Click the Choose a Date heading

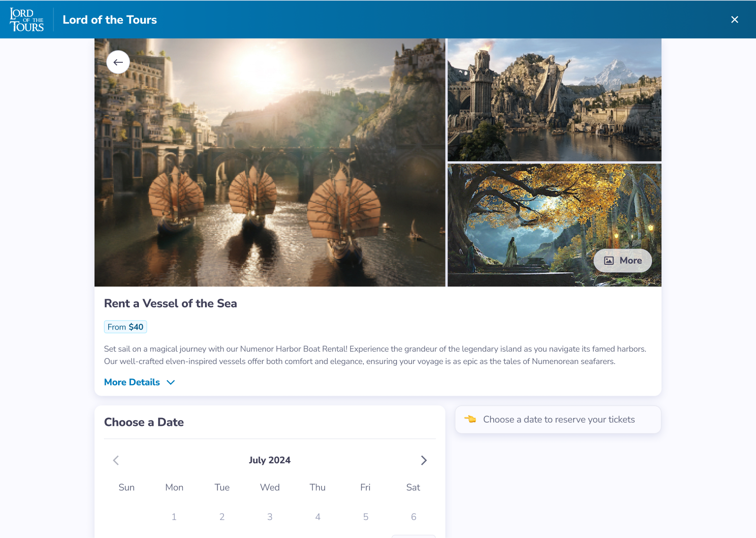pyautogui.click(x=144, y=422)
